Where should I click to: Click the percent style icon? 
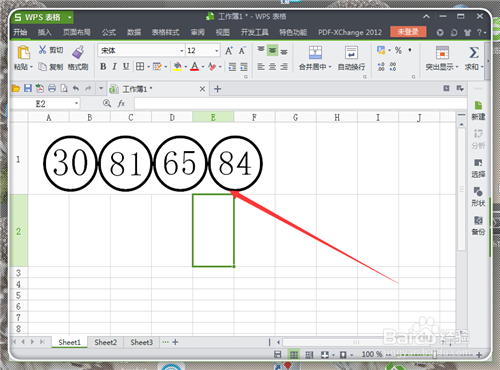tap(398, 50)
